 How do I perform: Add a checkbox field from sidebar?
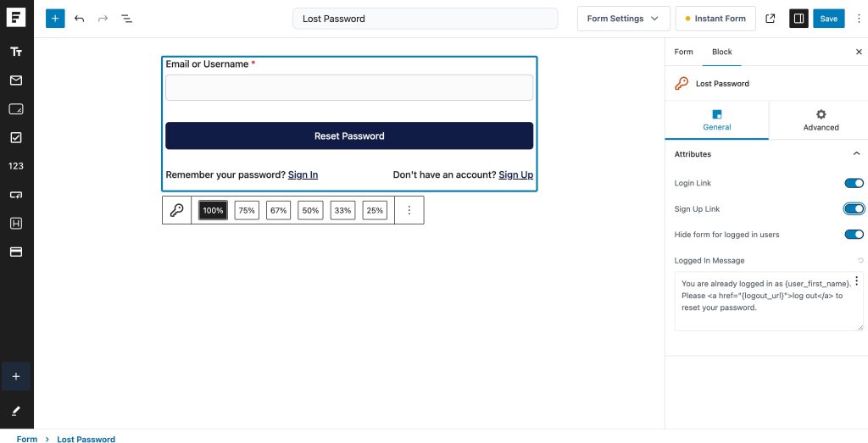point(16,137)
